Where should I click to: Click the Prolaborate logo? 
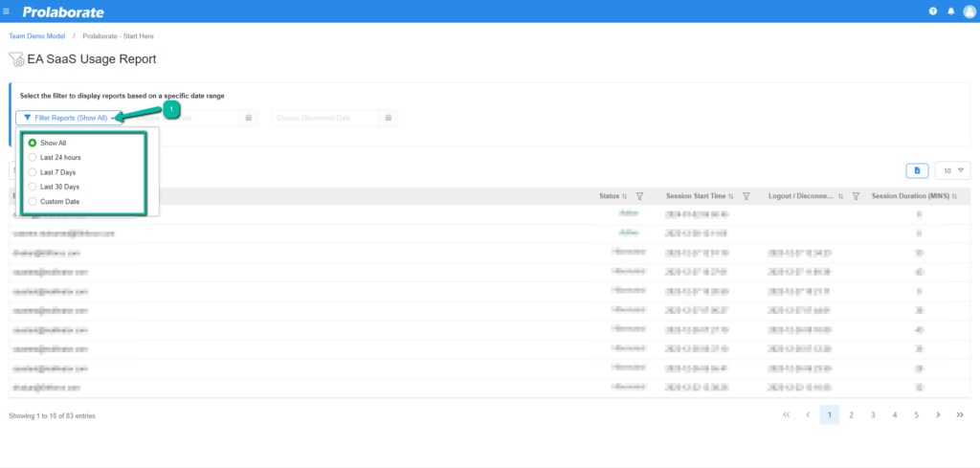(x=63, y=11)
